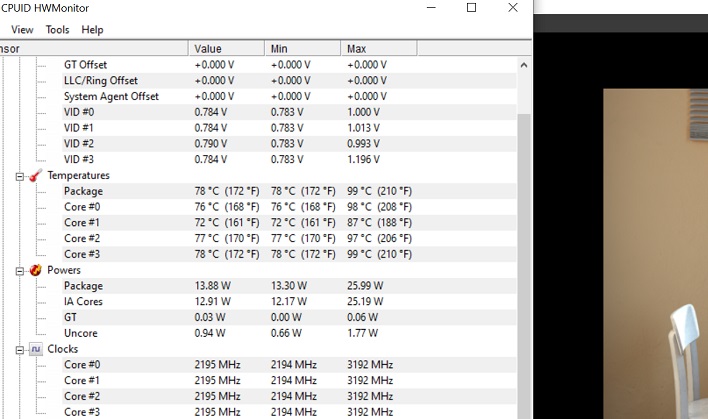708x419 pixels.
Task: Select Clocks Core #3 row
Action: pos(289,412)
